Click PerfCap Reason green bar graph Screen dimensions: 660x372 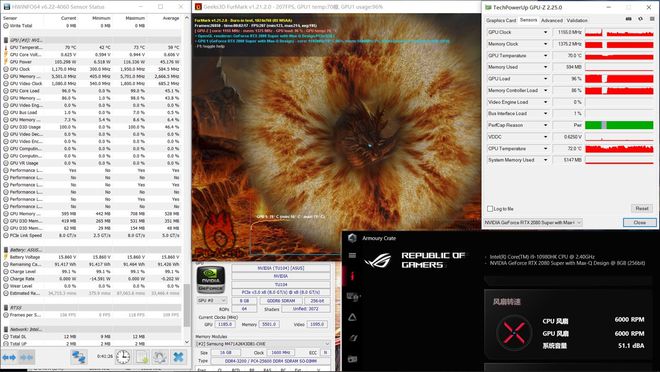(619, 125)
